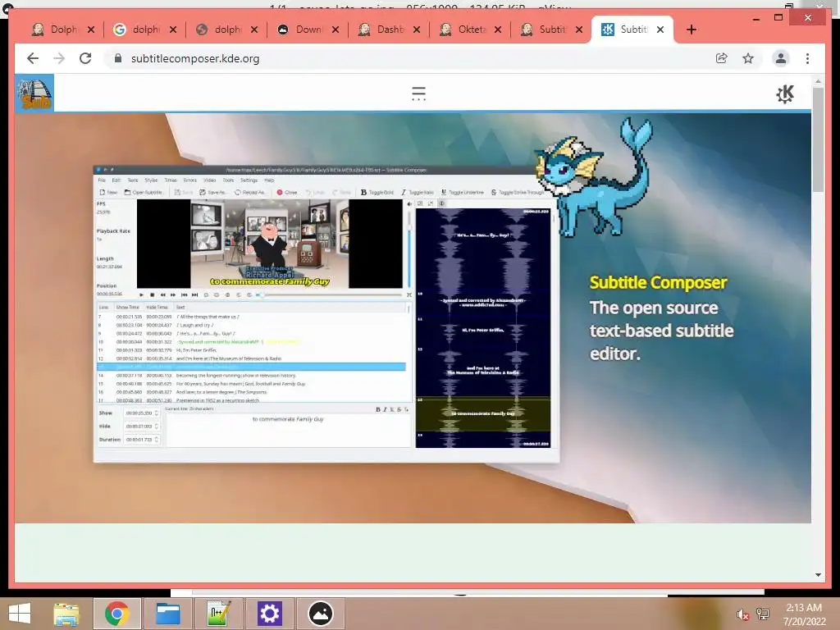Maximize the Chrome window
The image size is (840, 630).
778,18
